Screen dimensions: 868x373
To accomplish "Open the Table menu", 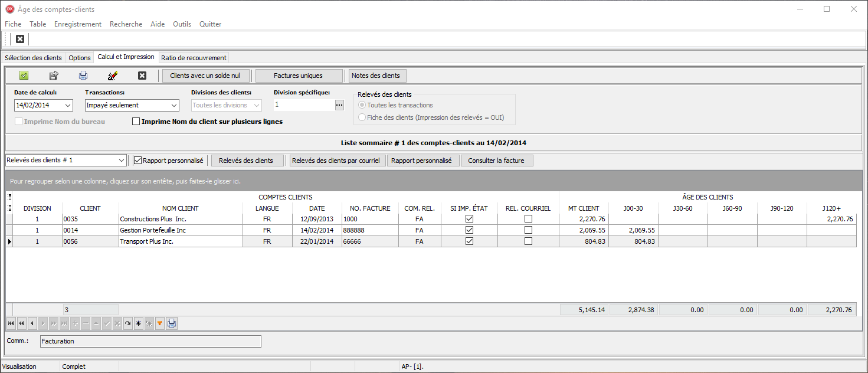I will pos(38,24).
